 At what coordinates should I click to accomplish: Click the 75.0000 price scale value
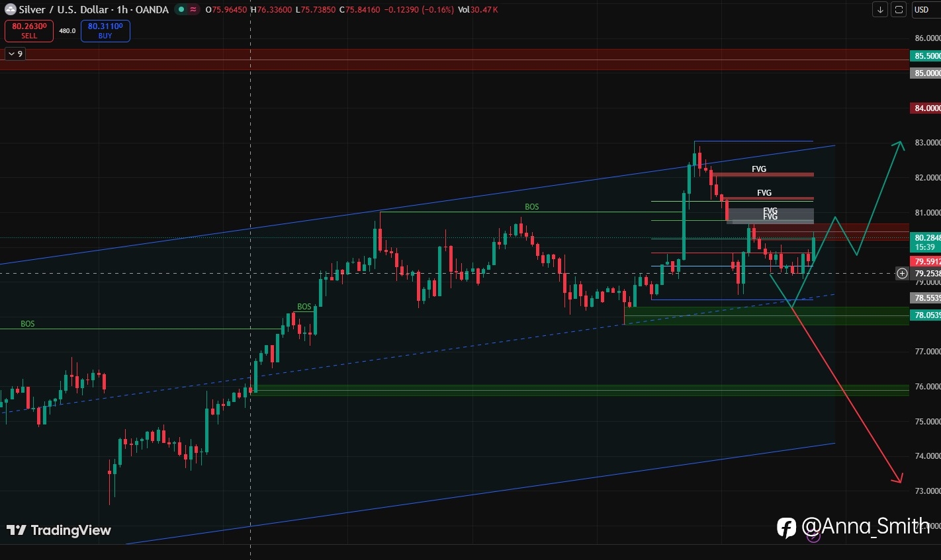(x=927, y=422)
